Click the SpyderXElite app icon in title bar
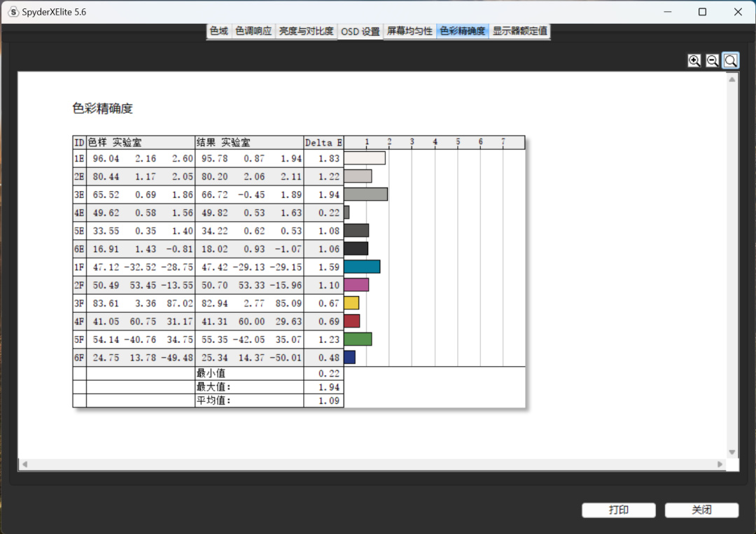Image resolution: width=756 pixels, height=534 pixels. 13,12
